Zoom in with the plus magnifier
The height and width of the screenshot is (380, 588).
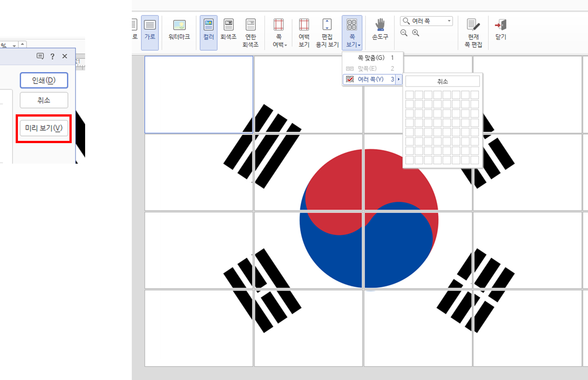(x=416, y=33)
